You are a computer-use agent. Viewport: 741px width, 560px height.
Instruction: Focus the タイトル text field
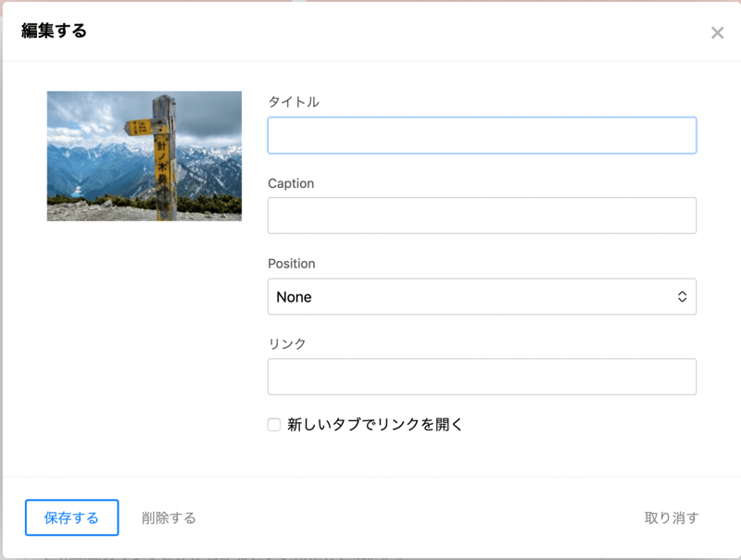point(482,135)
